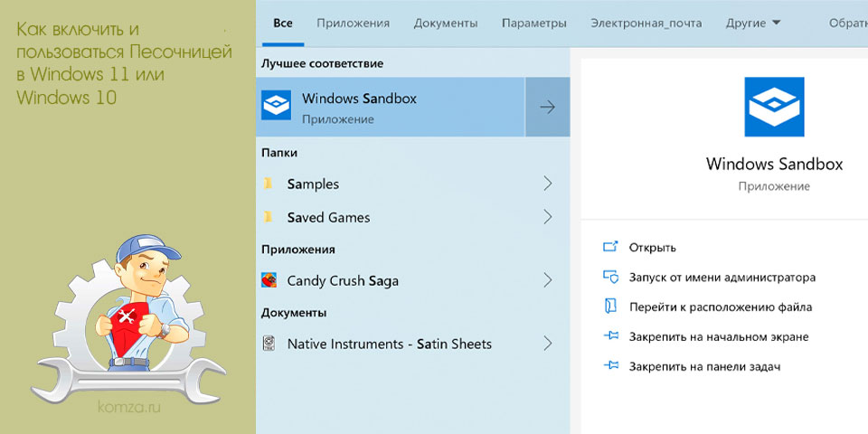Expand the Satin Sheets document chevron
Screen dimensions: 868x434
click(x=548, y=344)
